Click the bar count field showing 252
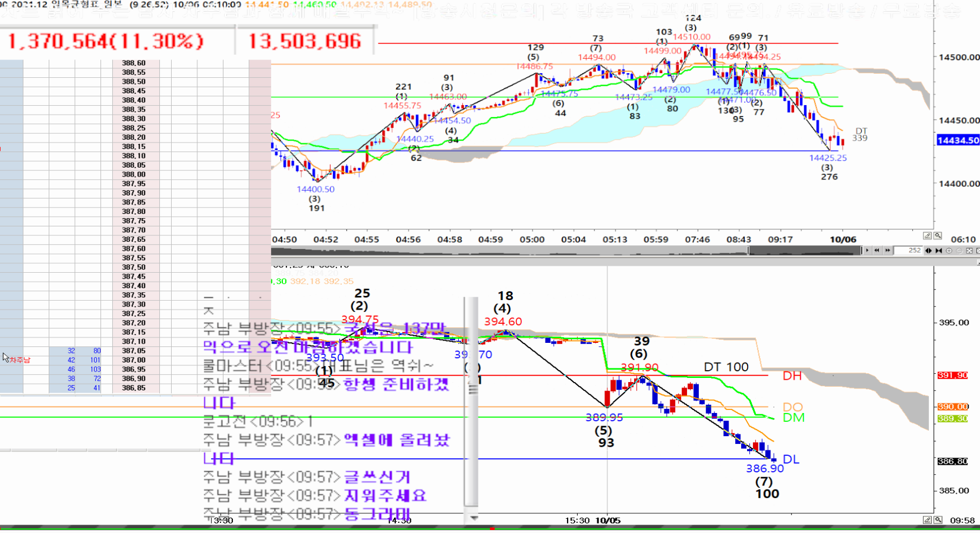The height and width of the screenshot is (533, 980). coord(908,251)
